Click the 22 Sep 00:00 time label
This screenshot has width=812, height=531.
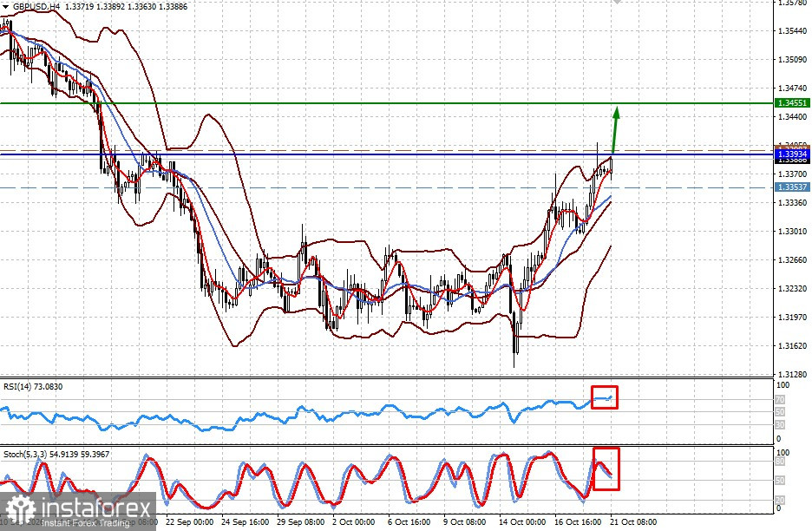[189, 521]
